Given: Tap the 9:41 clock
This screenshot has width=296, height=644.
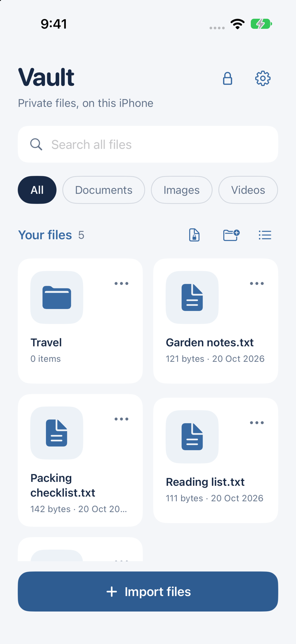Looking at the screenshot, I should click(54, 24).
